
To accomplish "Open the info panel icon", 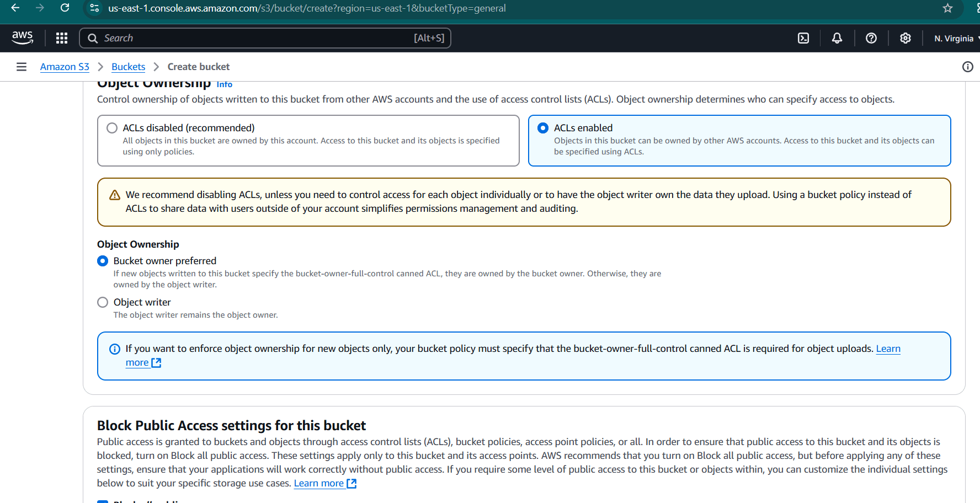I will click(967, 67).
